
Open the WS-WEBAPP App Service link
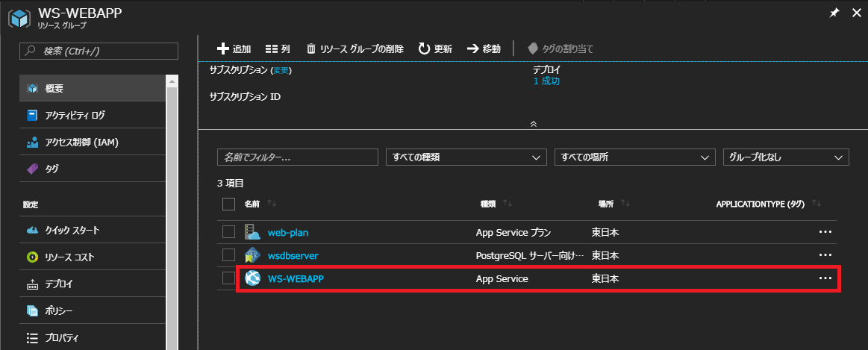tap(296, 279)
